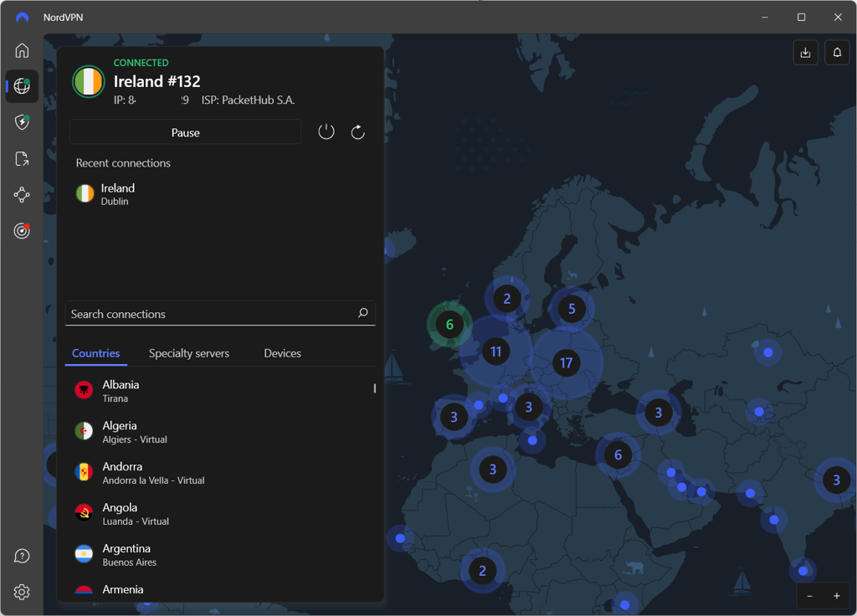Open the Help question mark icon
Image resolution: width=857 pixels, height=616 pixels.
click(22, 556)
